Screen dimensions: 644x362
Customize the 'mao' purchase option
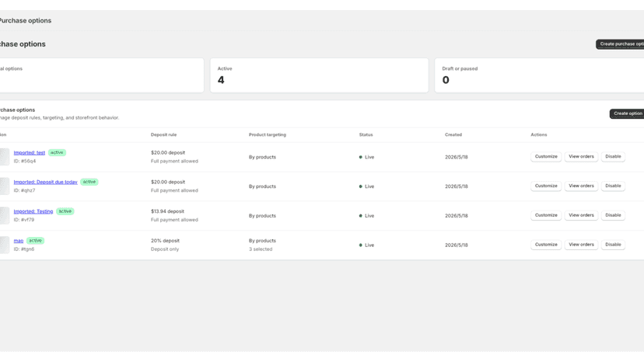(546, 245)
